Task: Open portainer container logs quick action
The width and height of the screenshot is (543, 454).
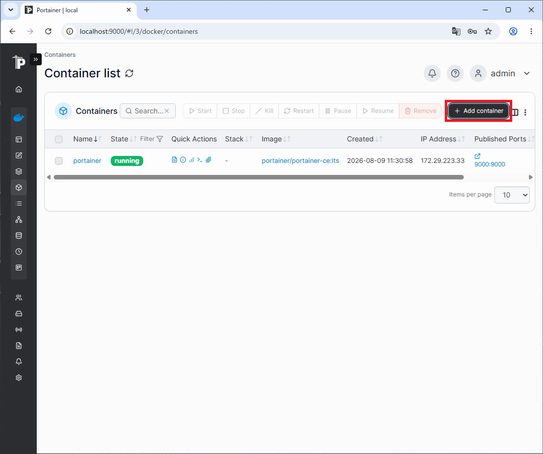Action: tap(174, 160)
